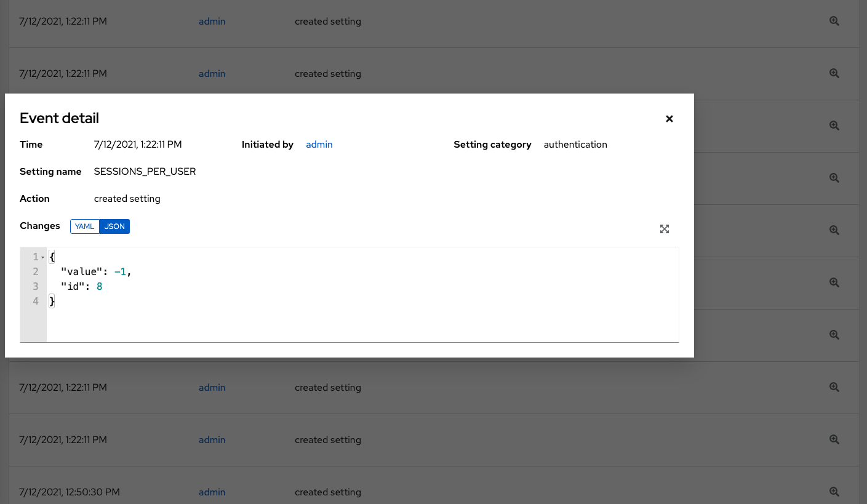Click magnifier icon in the topmost event row

(x=834, y=21)
